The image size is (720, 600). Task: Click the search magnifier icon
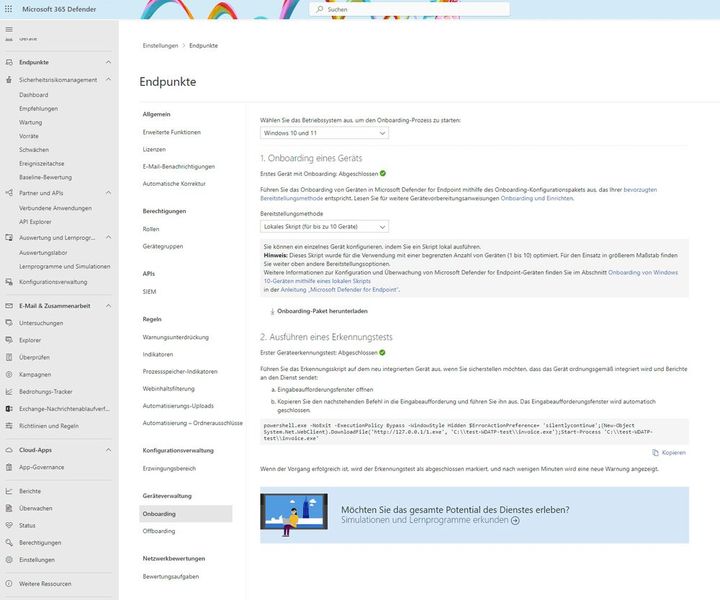point(320,9)
